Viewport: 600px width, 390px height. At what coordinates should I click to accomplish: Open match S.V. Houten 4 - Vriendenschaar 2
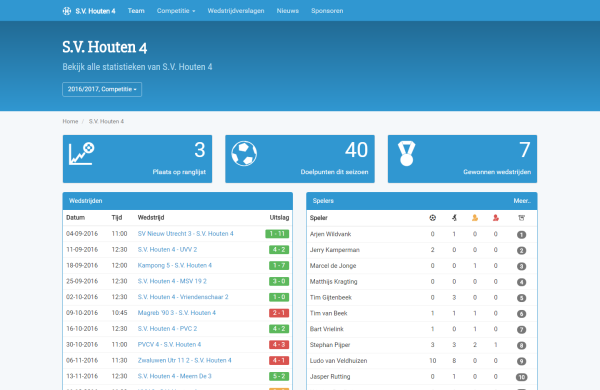click(183, 297)
